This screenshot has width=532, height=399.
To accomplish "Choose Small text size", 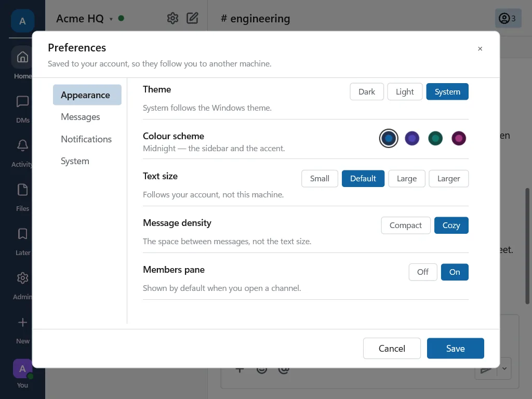I will coord(320,179).
